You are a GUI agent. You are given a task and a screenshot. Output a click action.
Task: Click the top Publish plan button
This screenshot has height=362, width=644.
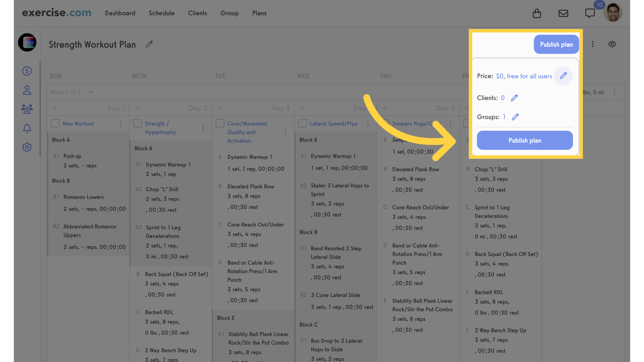point(556,44)
